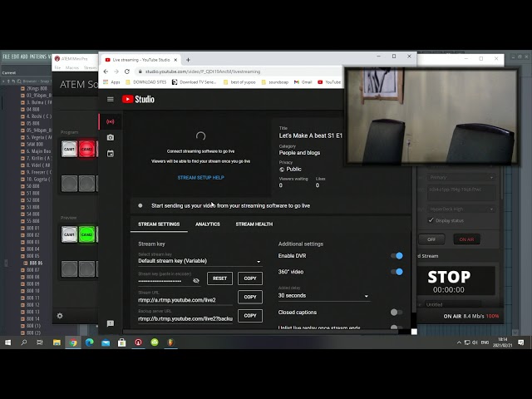Show hidden system tray icons
This screenshot has width=532, height=399.
tap(459, 342)
